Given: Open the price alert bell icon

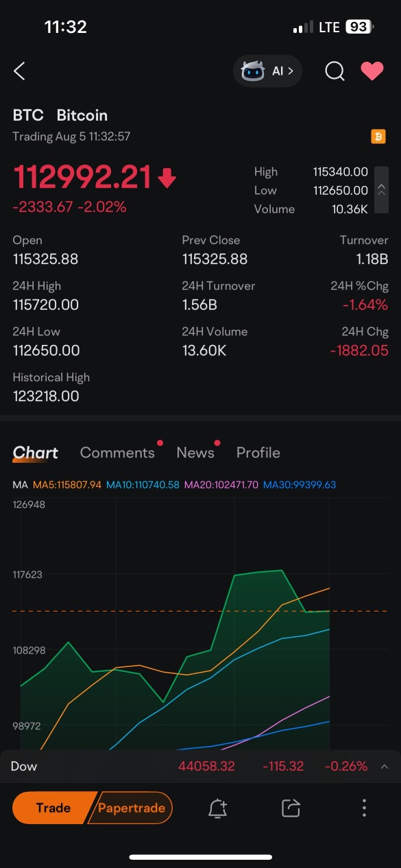Looking at the screenshot, I should [x=218, y=808].
